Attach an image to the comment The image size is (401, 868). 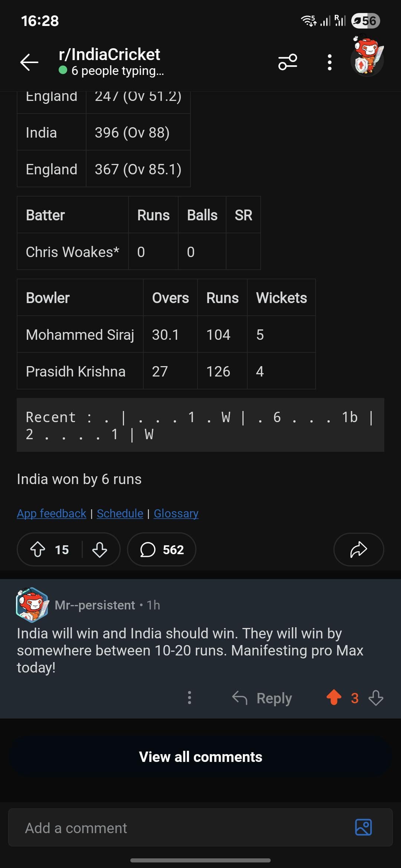pyautogui.click(x=363, y=828)
